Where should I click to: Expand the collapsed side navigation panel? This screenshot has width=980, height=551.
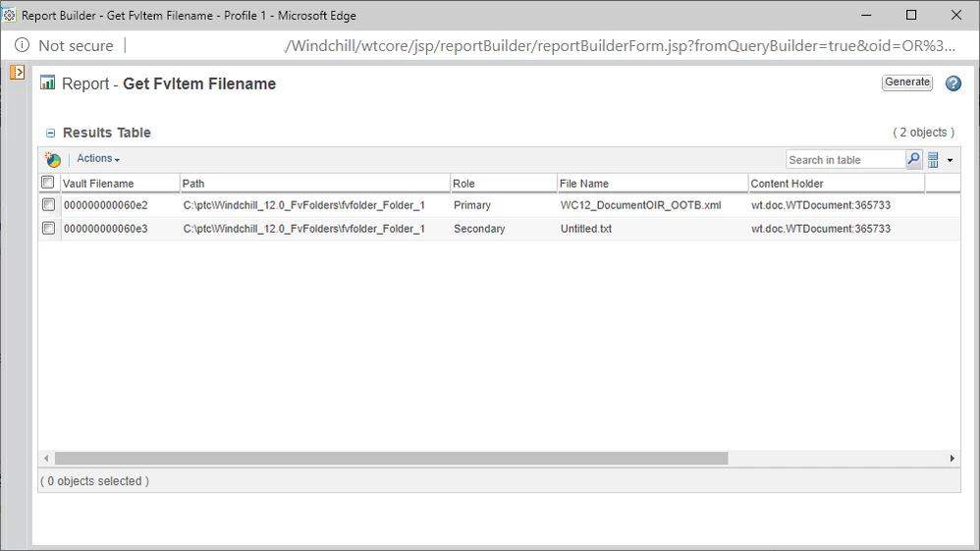pos(17,73)
